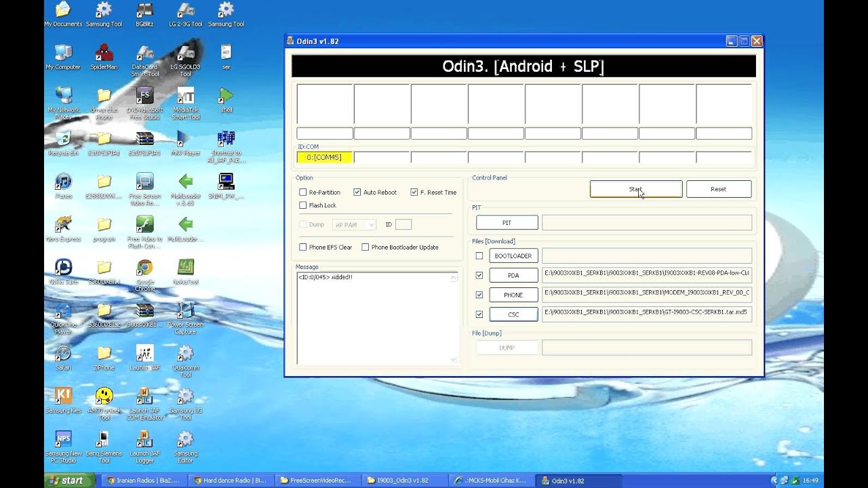This screenshot has height=488, width=868.
Task: Check the Phone EFS Clear option
Action: tap(303, 247)
